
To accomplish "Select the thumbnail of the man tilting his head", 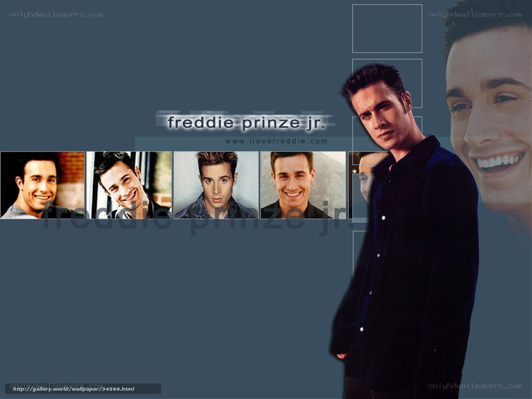I will (129, 185).
